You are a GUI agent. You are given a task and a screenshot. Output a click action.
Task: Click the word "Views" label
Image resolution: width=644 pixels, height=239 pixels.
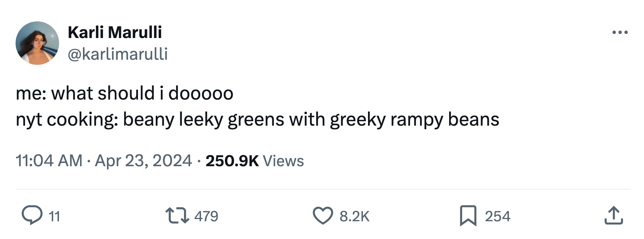[x=283, y=161]
